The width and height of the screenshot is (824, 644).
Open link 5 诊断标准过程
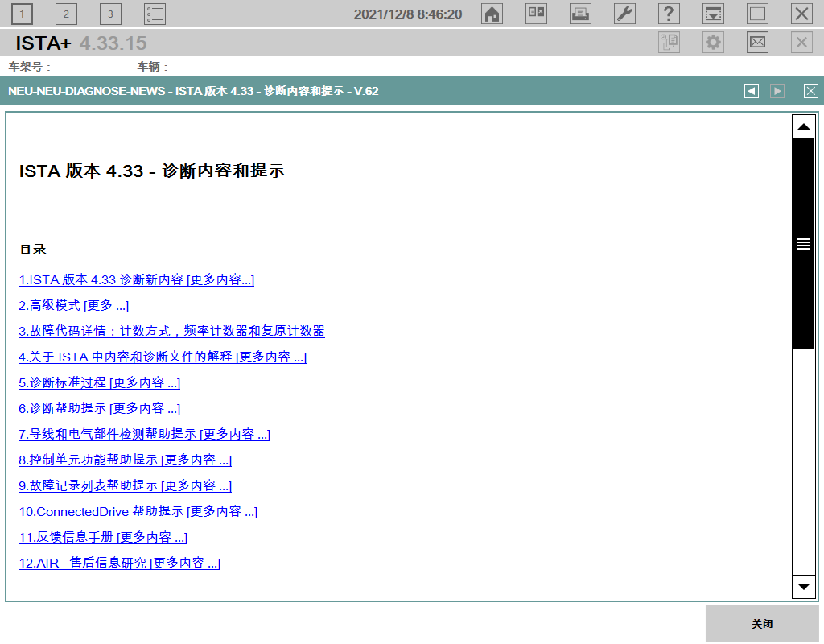click(x=99, y=382)
